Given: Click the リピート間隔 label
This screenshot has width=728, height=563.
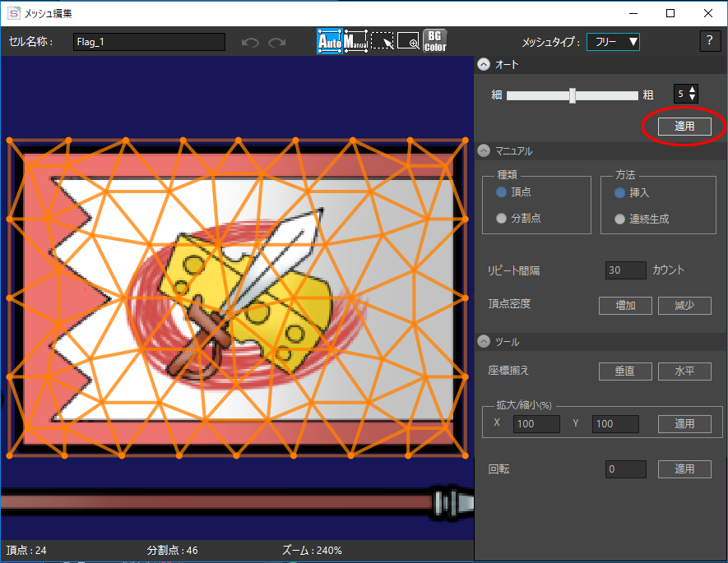Looking at the screenshot, I should point(513,270).
